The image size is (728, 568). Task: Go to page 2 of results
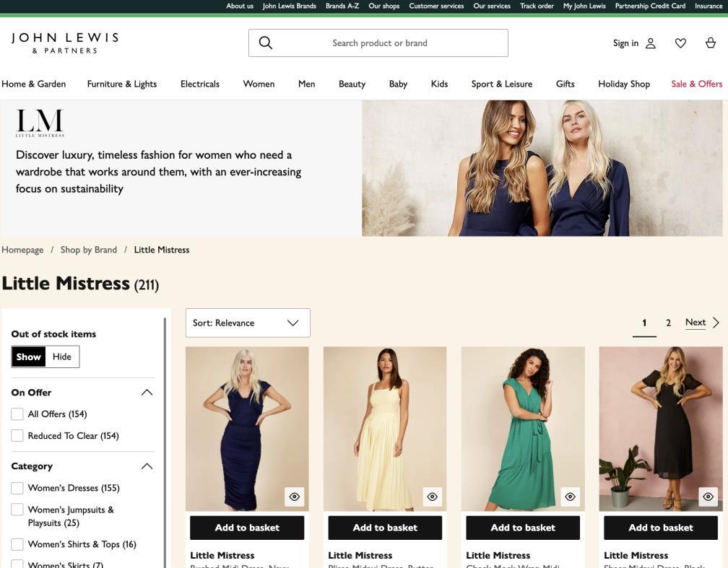coord(668,323)
